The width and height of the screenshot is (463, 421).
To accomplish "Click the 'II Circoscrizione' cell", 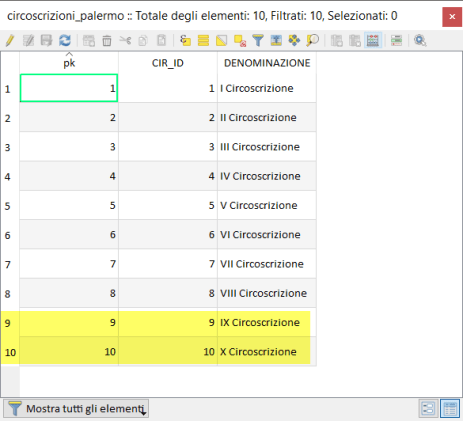I will click(x=267, y=117).
